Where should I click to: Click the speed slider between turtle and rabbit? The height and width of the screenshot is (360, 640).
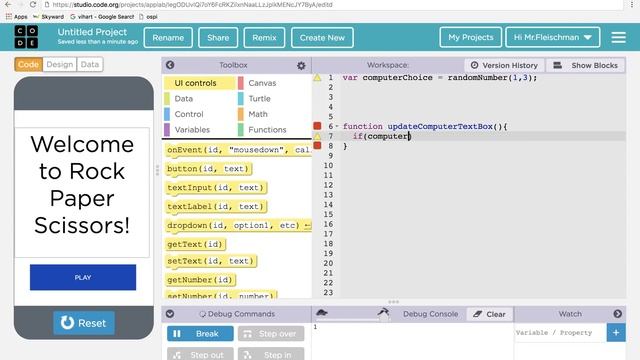[x=352, y=320]
